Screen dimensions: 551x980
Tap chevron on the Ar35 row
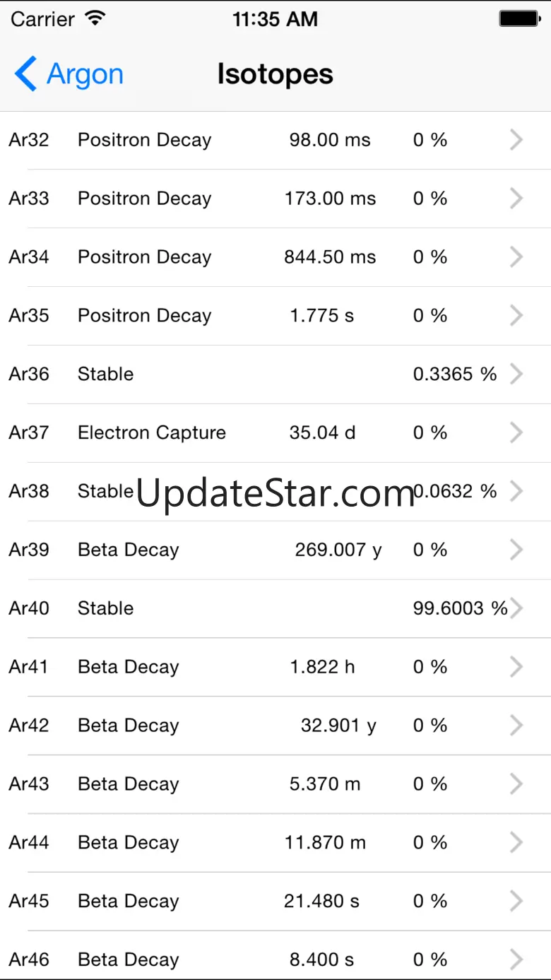coord(516,315)
